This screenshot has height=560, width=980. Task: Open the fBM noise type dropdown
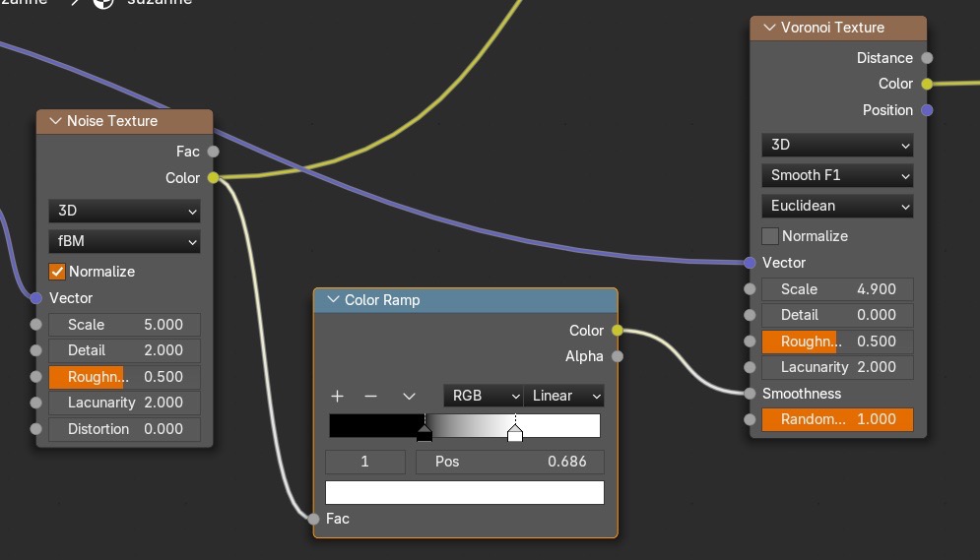coord(124,241)
